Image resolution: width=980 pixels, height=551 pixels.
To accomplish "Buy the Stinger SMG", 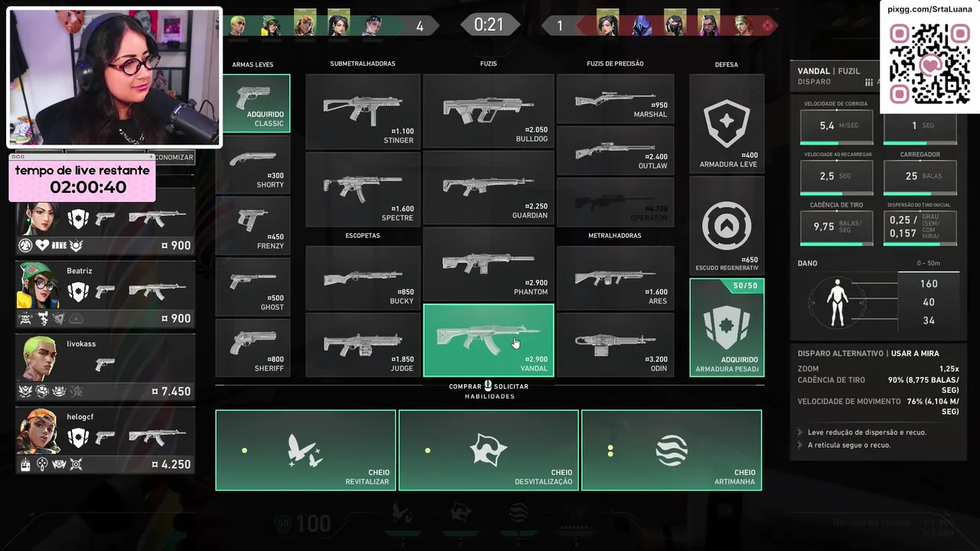I will (363, 111).
